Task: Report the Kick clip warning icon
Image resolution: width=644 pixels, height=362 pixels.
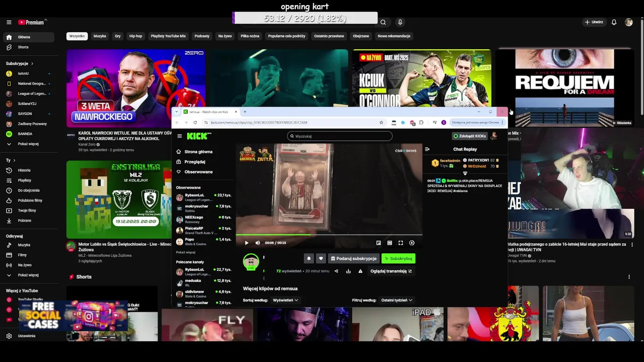Action: [360, 271]
